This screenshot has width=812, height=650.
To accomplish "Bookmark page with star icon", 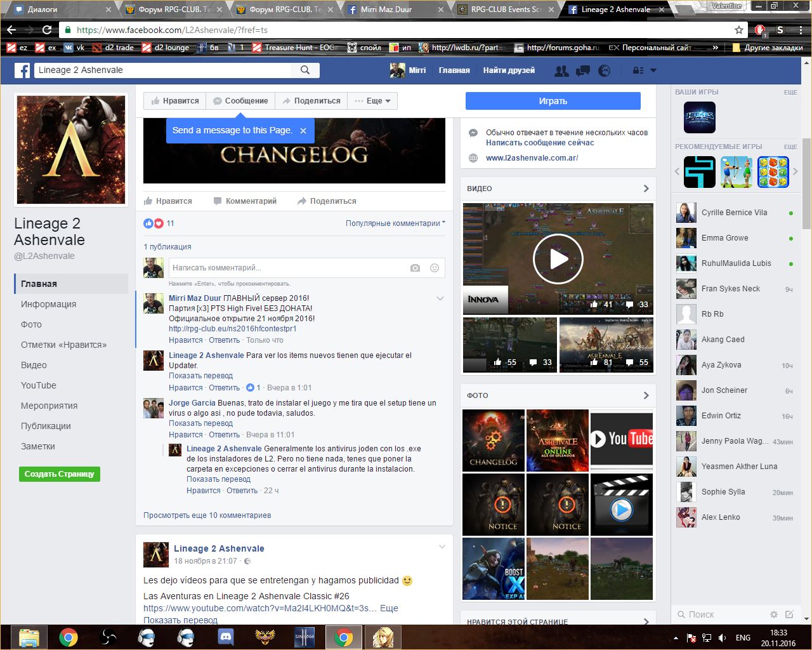I will 738,30.
